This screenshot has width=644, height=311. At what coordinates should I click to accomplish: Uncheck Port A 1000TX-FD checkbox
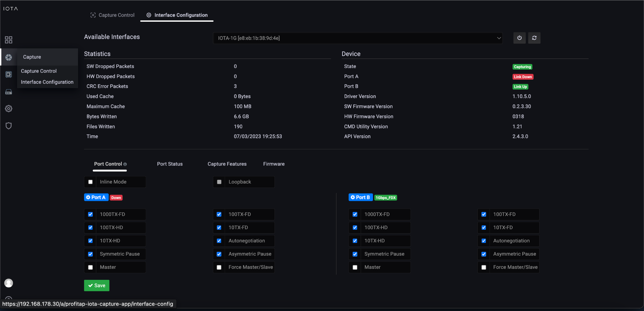pos(91,214)
